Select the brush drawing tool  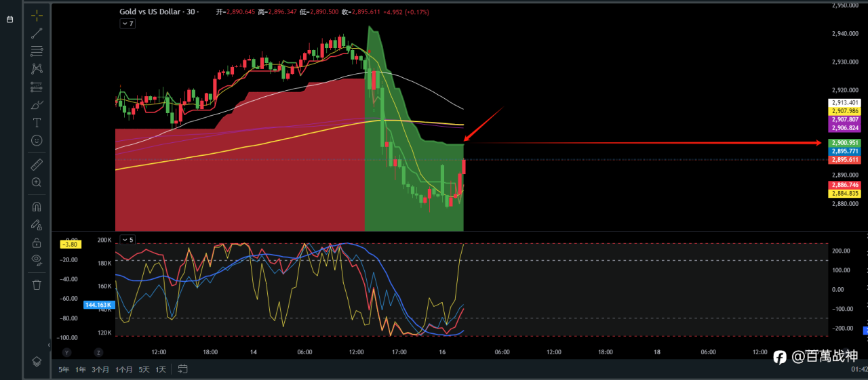(x=37, y=105)
